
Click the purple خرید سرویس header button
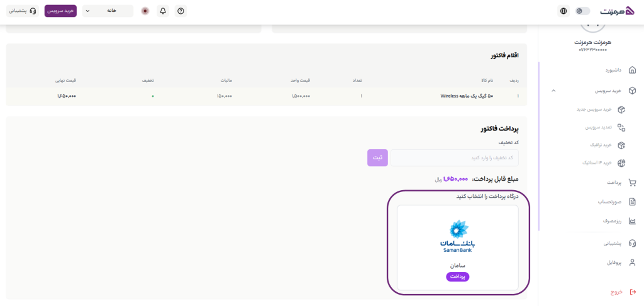point(60,11)
